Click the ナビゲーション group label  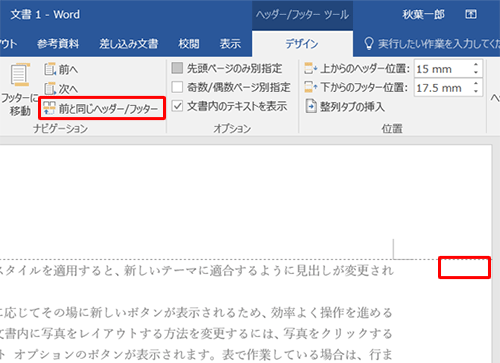pos(60,128)
